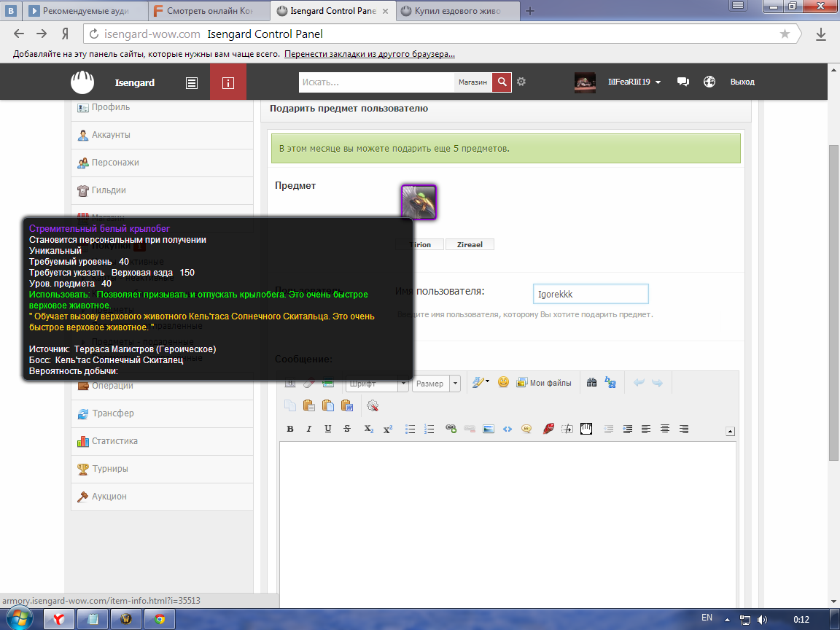
Task: Click the Имя пользователя input field
Action: point(591,294)
